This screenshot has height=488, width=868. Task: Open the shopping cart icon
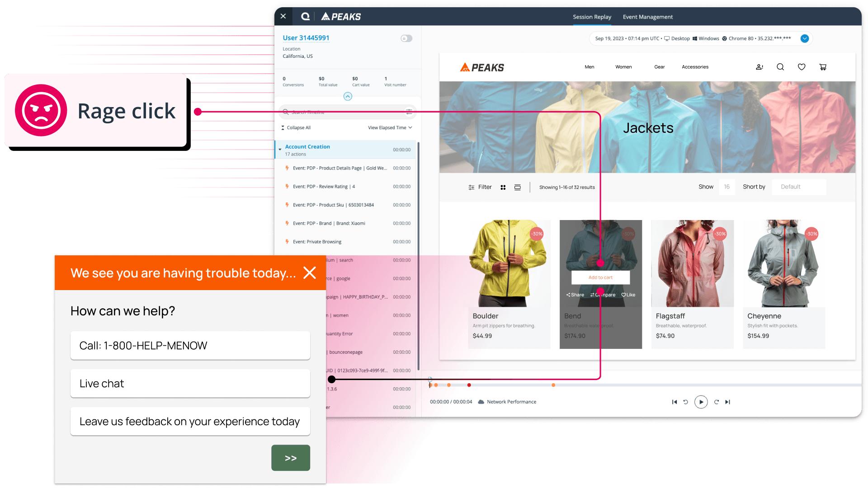[x=823, y=67]
